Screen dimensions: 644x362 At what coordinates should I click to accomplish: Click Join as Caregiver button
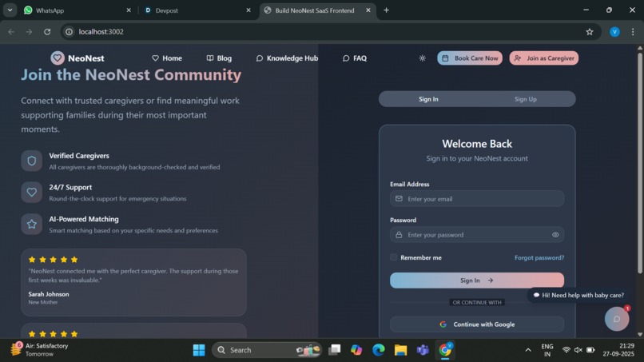(x=544, y=58)
